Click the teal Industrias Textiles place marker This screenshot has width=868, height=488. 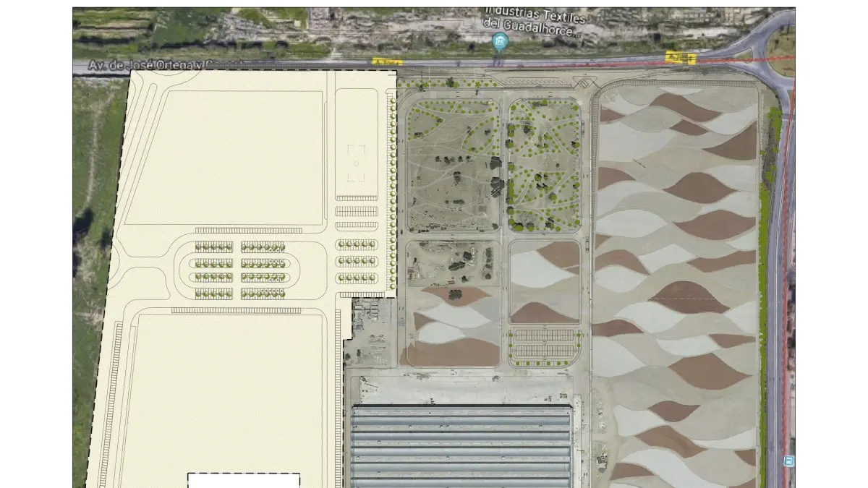click(x=498, y=42)
